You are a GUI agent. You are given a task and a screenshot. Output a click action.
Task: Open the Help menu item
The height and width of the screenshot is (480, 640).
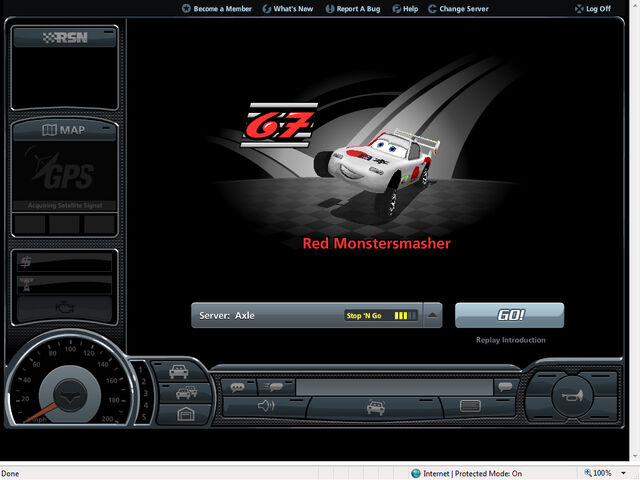pyautogui.click(x=405, y=9)
